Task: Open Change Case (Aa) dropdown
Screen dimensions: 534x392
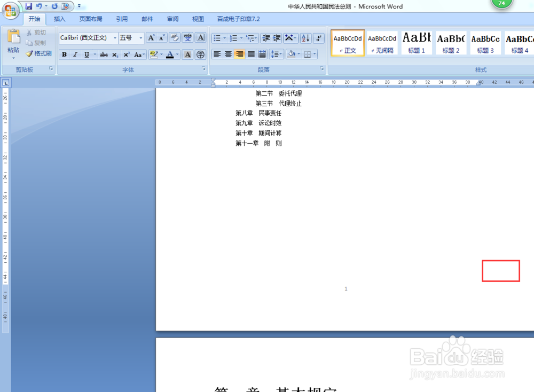Action: pyautogui.click(x=139, y=54)
